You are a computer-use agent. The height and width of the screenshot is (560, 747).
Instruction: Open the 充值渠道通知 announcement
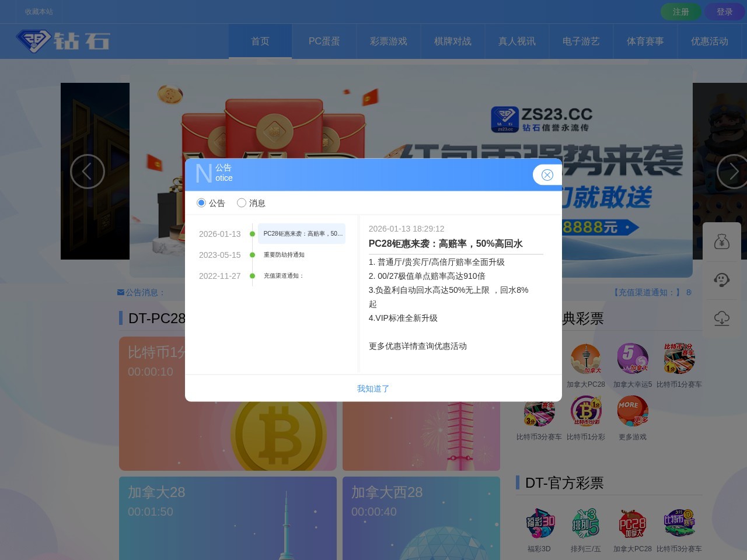point(284,276)
